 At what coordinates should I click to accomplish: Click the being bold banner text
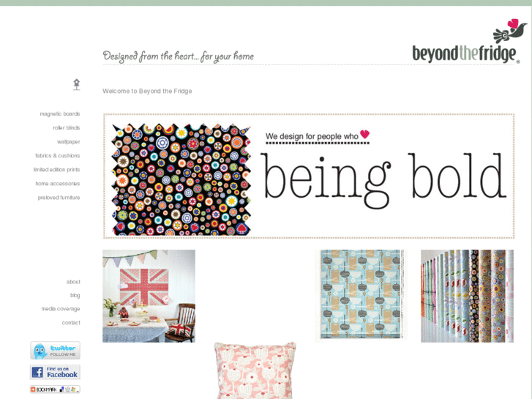coord(384,180)
